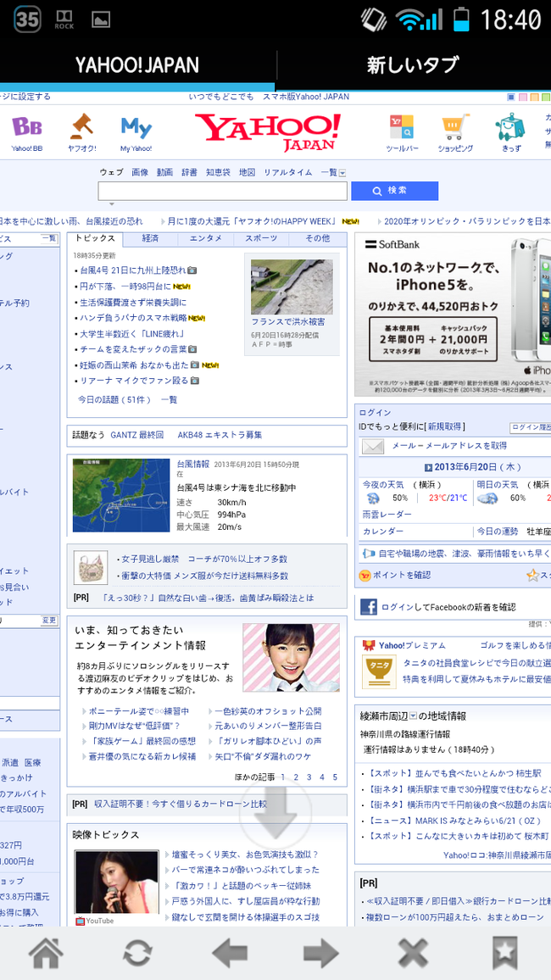Viewport: 551px width, 980px height.
Task: Tap the browser home icon
Action: (46, 953)
